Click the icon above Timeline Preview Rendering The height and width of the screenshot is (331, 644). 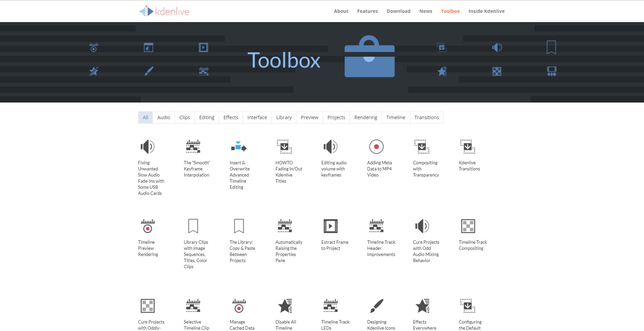tap(148, 226)
